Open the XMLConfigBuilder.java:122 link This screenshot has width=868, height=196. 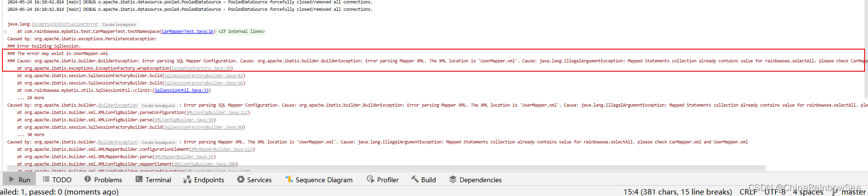[217, 112]
